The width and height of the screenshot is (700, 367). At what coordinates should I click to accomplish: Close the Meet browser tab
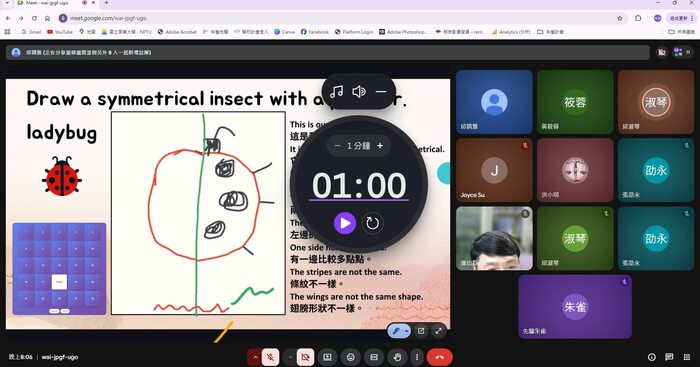93,3
